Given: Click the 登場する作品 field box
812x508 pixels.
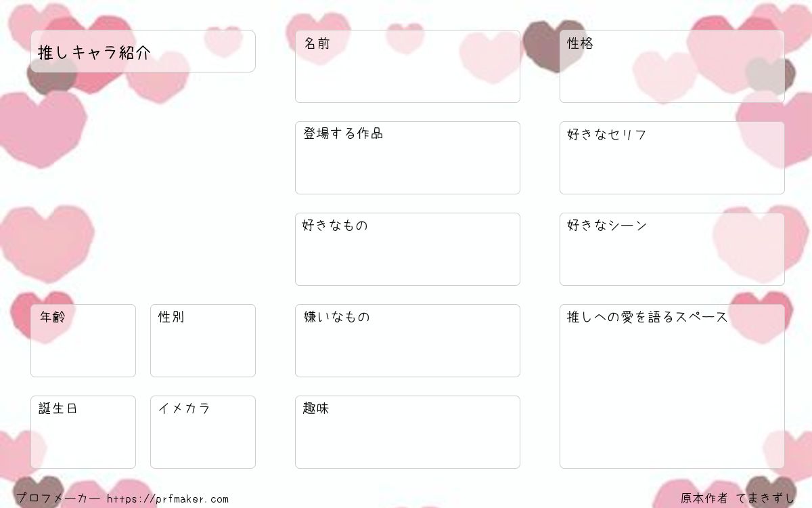Looking at the screenshot, I should tap(407, 158).
